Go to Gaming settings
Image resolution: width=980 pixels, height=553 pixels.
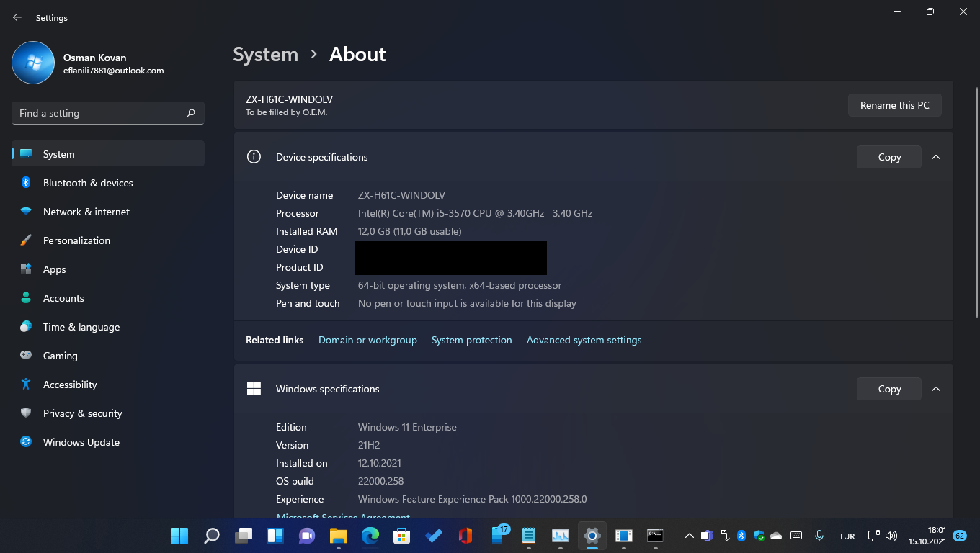[x=108, y=356]
